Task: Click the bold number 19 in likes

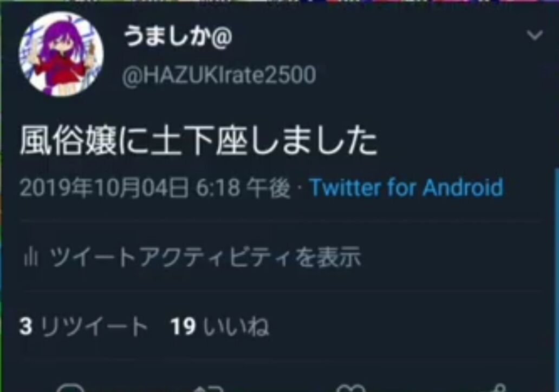Action: pyautogui.click(x=183, y=326)
